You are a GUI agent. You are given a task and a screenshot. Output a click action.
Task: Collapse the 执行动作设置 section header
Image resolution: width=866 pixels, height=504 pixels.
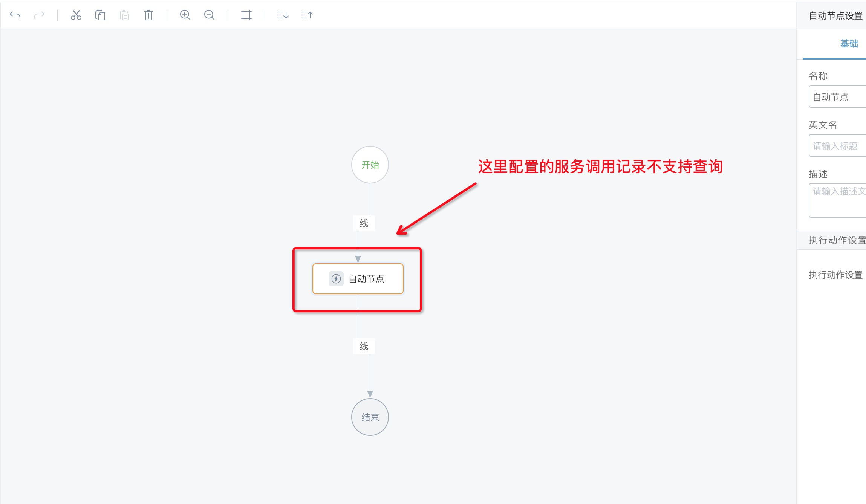[x=837, y=240]
